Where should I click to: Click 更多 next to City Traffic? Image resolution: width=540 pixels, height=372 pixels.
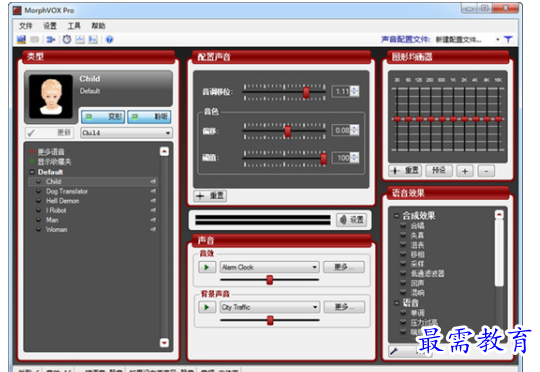tap(344, 307)
